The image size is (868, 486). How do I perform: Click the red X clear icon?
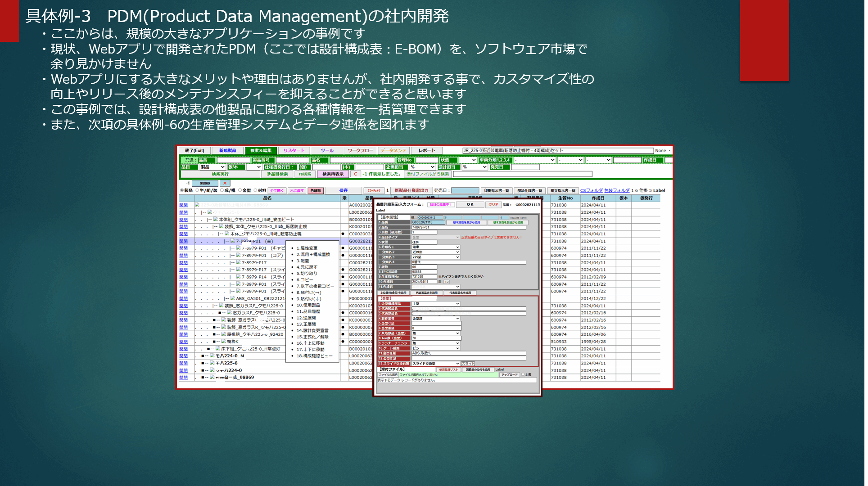tap(225, 184)
